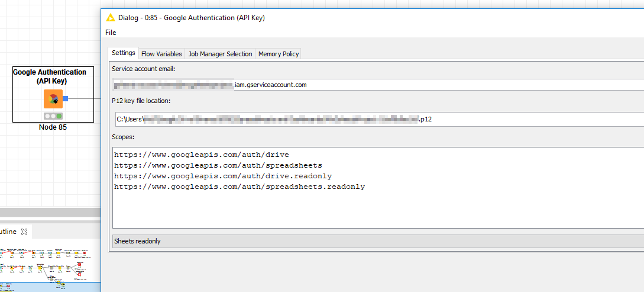Click the P12 key file location field

pyautogui.click(x=379, y=119)
